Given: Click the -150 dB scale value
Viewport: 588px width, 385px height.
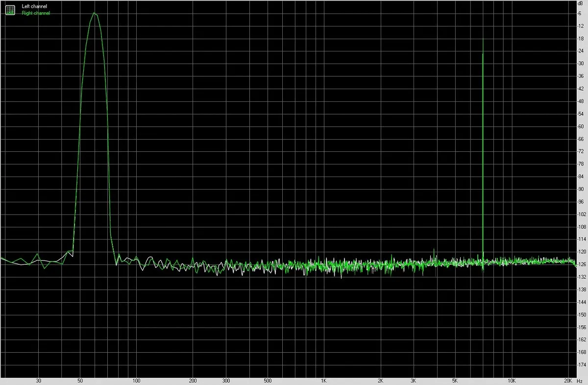Looking at the screenshot, I should [582, 314].
